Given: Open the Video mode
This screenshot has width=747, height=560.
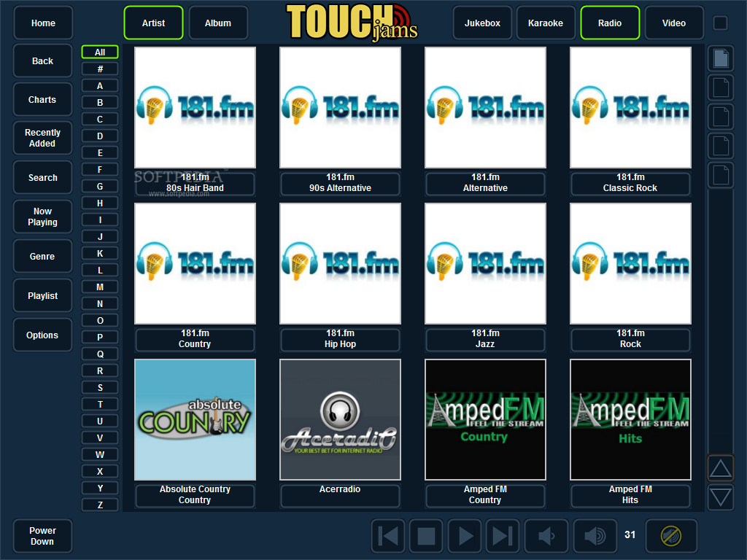Looking at the screenshot, I should coord(674,23).
